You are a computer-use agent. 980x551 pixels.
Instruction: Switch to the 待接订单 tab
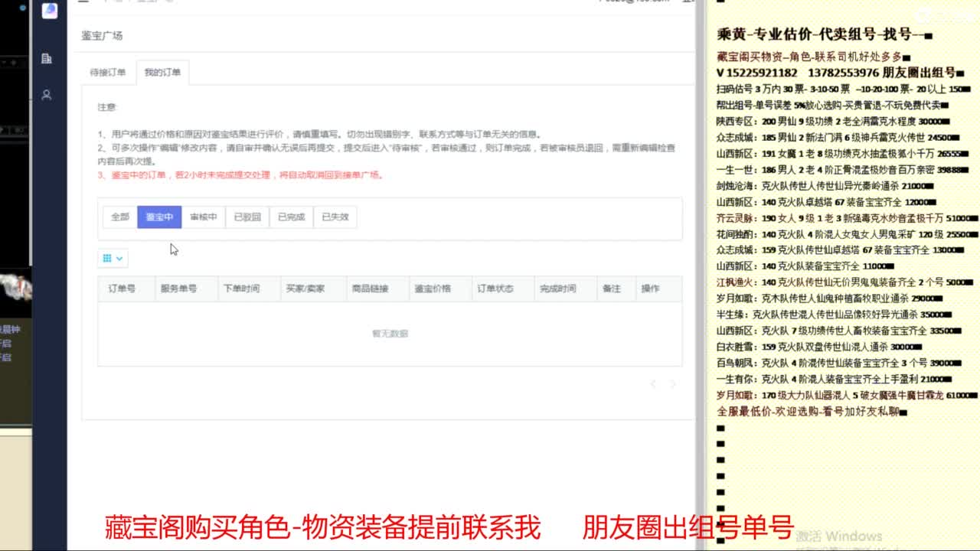tap(108, 73)
